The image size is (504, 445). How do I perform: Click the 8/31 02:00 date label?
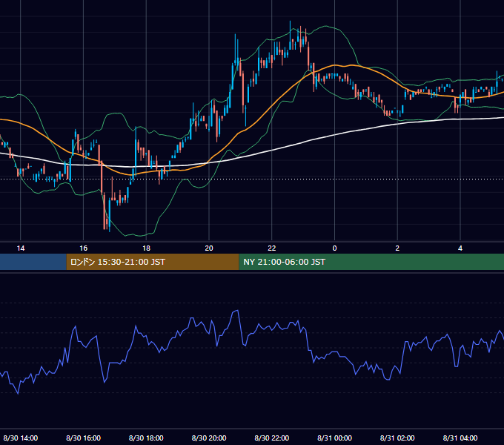(x=397, y=438)
